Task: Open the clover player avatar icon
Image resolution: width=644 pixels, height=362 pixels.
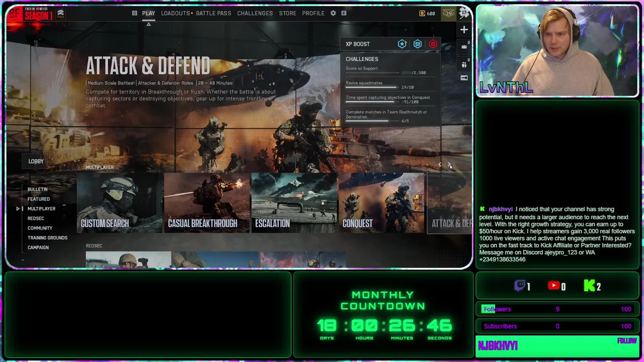Action: [464, 14]
